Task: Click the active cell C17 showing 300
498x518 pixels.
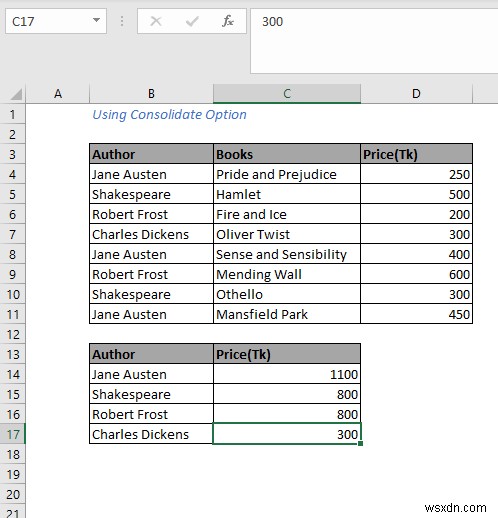Action: (x=287, y=434)
